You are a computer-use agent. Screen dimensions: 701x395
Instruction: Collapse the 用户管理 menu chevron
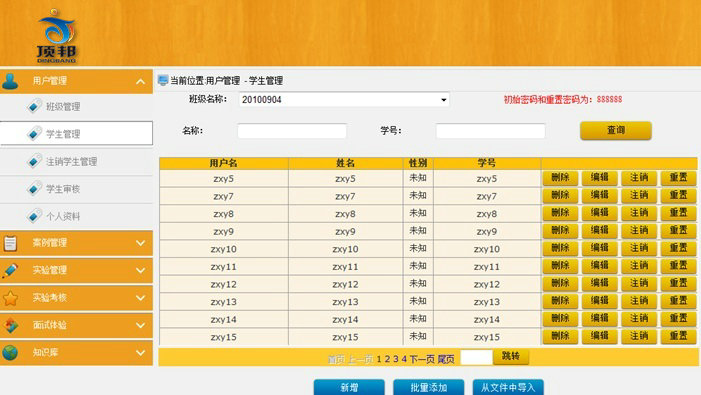pos(140,81)
